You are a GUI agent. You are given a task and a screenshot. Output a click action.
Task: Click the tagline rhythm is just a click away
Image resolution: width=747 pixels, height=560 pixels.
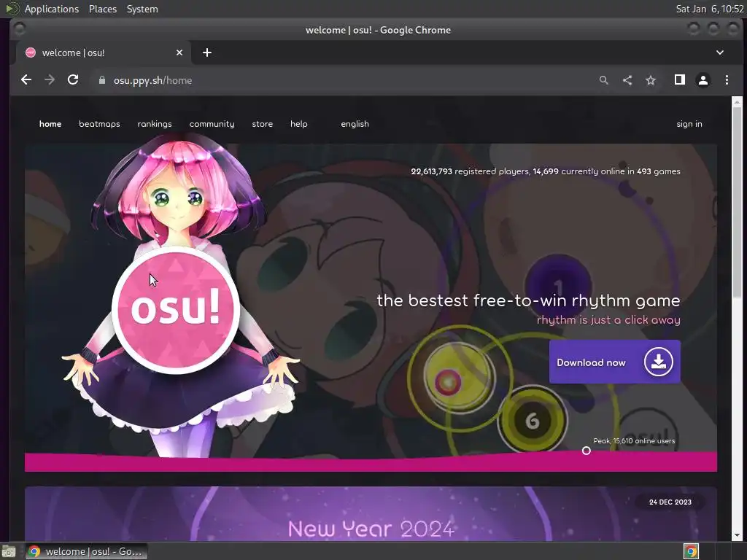(x=608, y=319)
